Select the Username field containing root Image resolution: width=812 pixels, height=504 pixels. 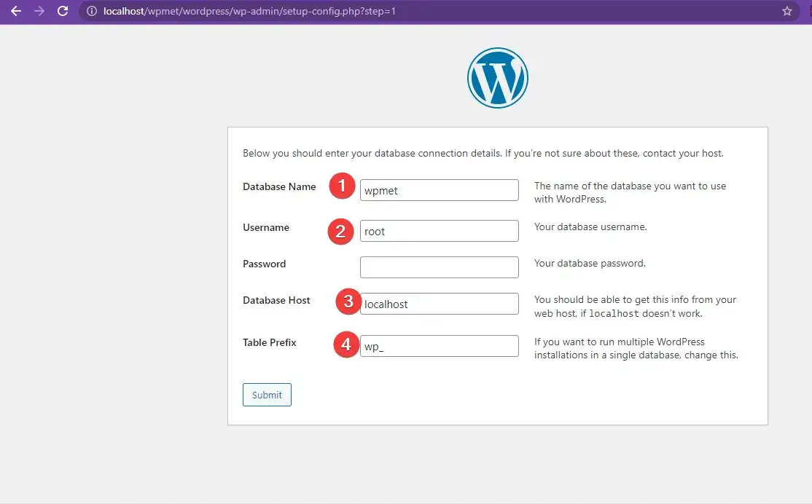(x=439, y=231)
